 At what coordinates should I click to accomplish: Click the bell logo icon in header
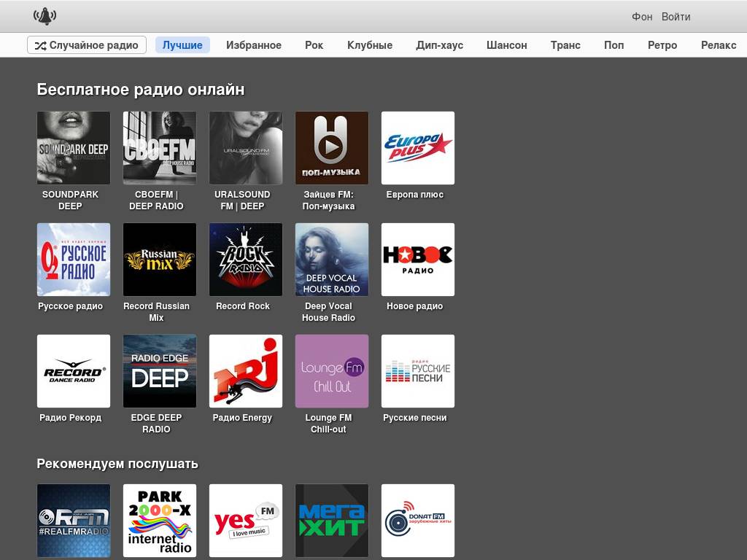click(44, 16)
